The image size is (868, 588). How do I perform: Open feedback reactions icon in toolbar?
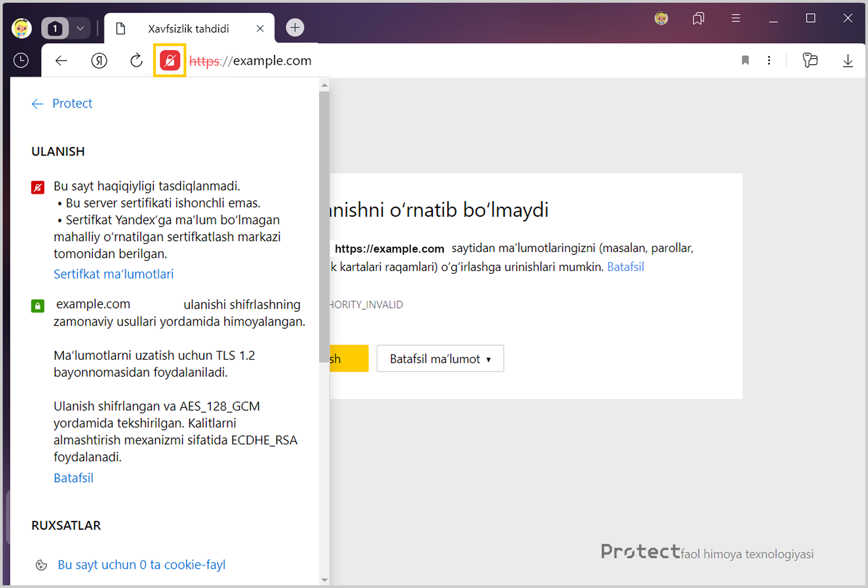click(x=810, y=60)
